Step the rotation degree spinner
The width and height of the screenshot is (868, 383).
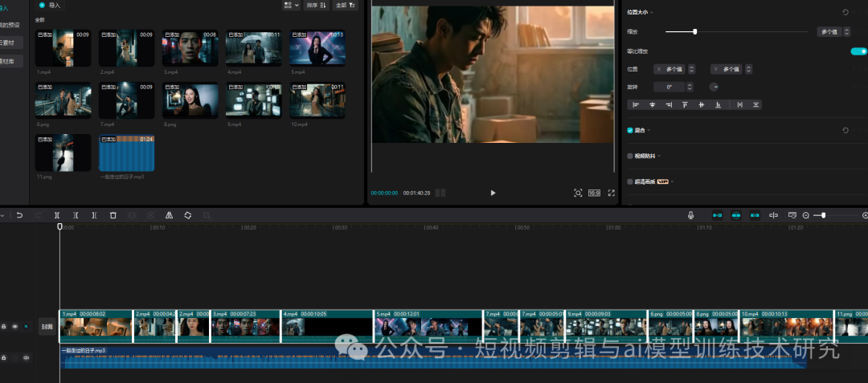(690, 87)
